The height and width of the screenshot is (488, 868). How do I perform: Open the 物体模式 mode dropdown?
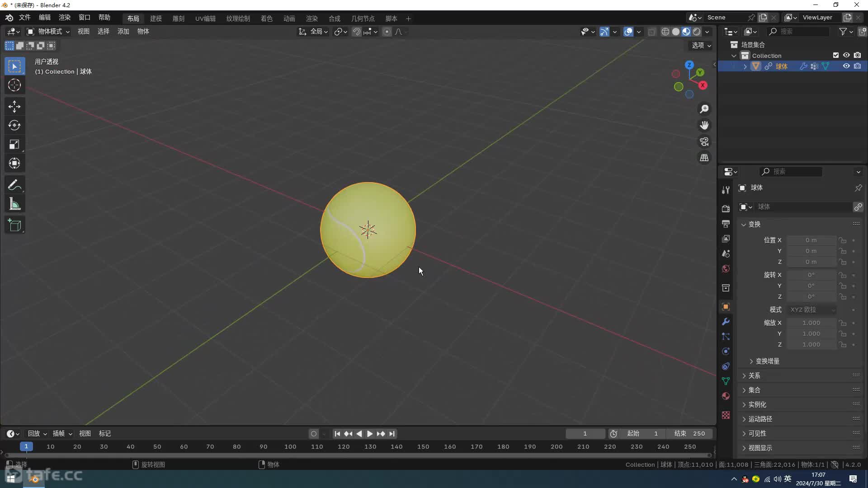(48, 32)
